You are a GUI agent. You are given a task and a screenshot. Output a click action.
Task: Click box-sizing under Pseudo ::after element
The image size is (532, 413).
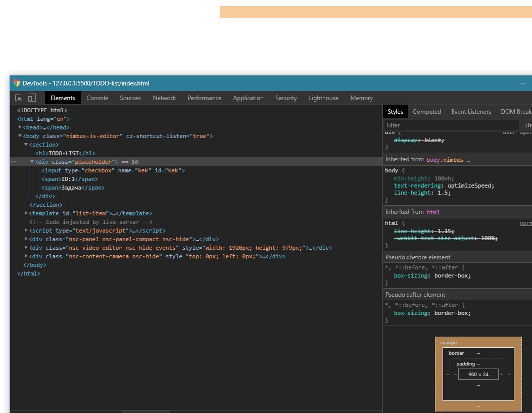(432, 313)
